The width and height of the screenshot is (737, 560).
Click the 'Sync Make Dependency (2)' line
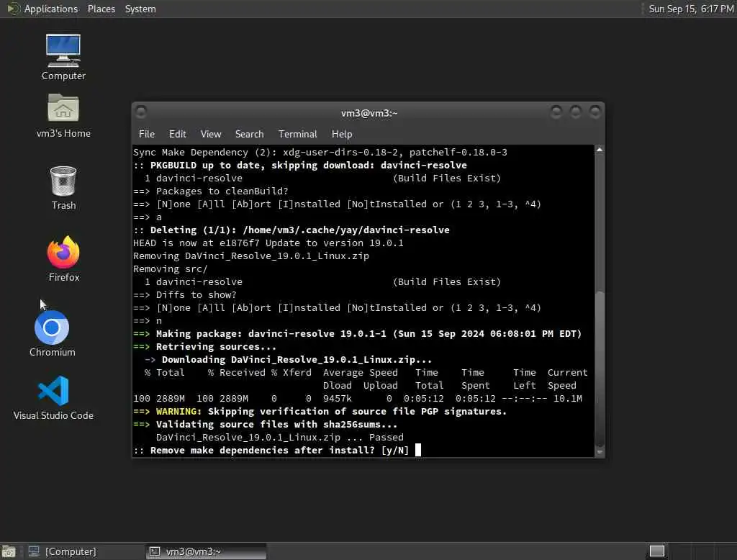320,153
